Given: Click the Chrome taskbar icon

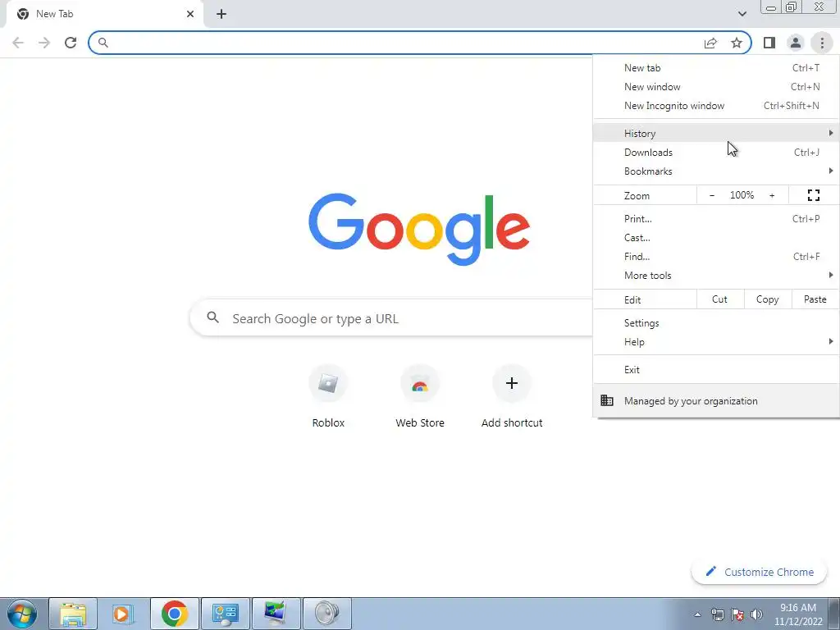Looking at the screenshot, I should tap(175, 614).
